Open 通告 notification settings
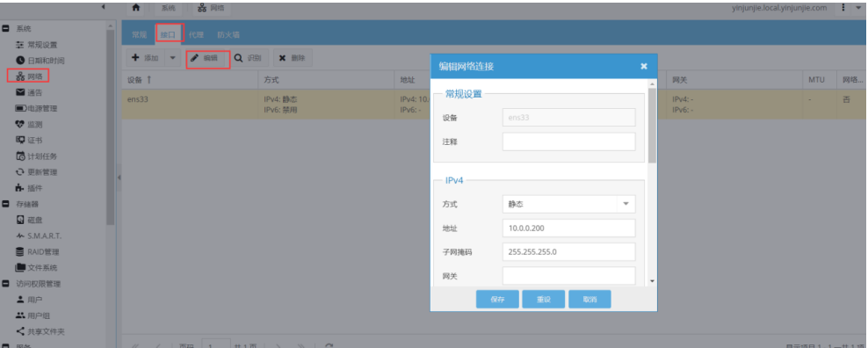Image resolution: width=868 pixels, height=348 pixels. (29, 92)
